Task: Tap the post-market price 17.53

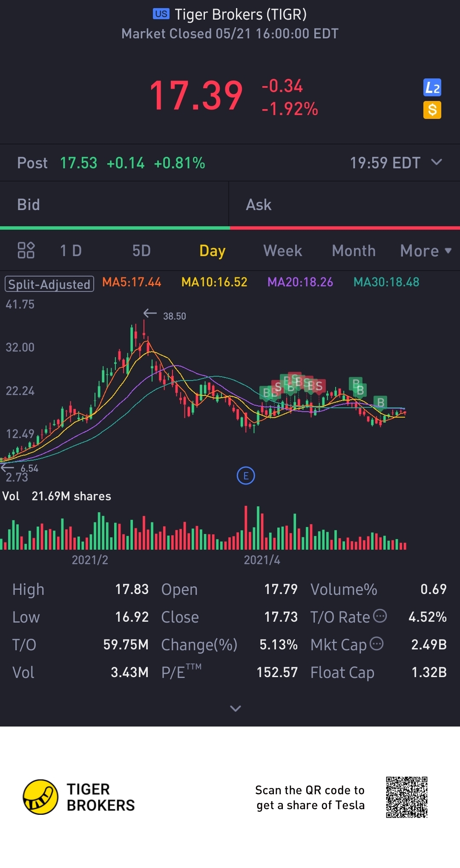Action: 78,163
